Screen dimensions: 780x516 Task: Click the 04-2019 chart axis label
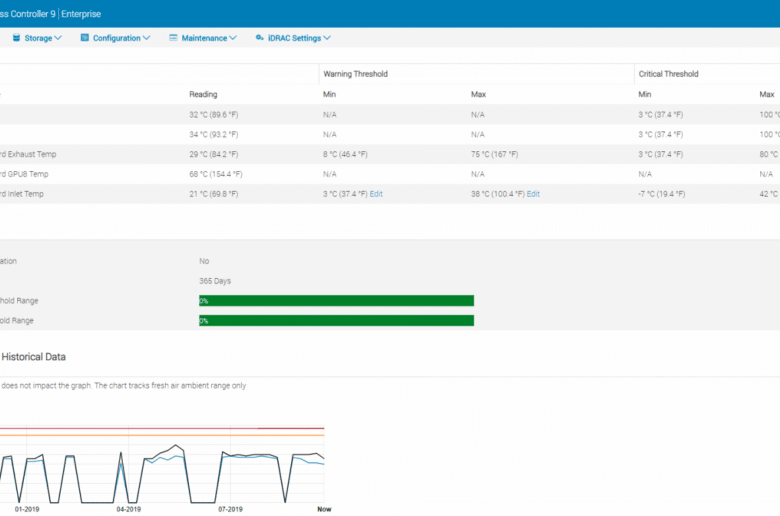coord(128,509)
